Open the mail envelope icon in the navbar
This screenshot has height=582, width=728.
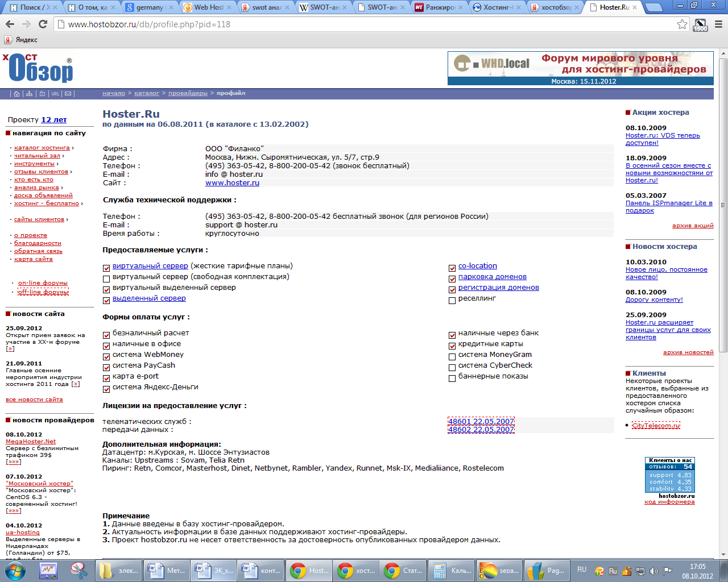(x=68, y=94)
